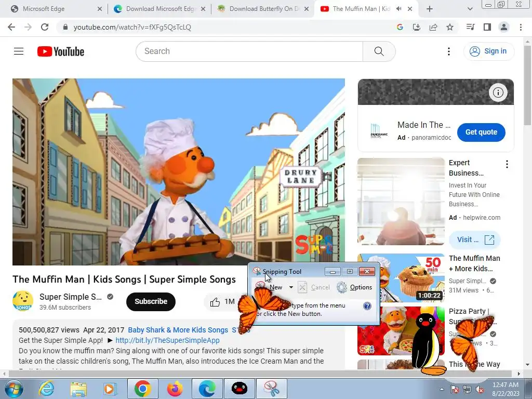Open the media player taskbar icon
Viewport: 532px width, 399px height.
point(110,389)
